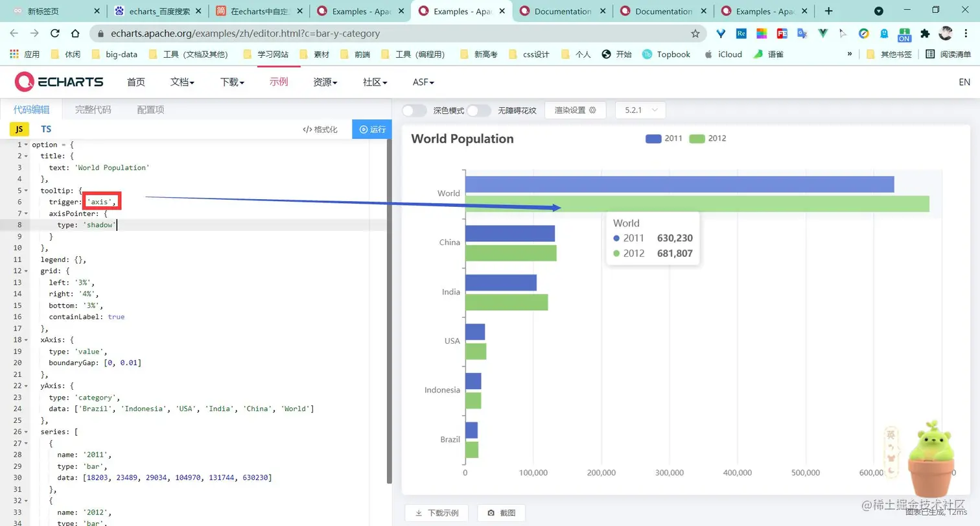Switch to the 配置项 tab
Viewport: 980px width, 526px height.
150,110
